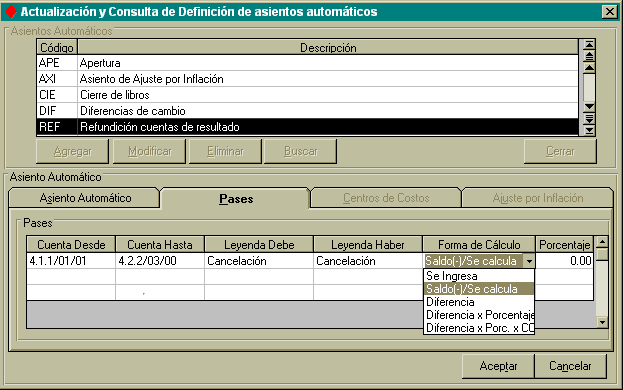Click the Pases grid scrollbar thumb
624x390 pixels.
click(603, 254)
